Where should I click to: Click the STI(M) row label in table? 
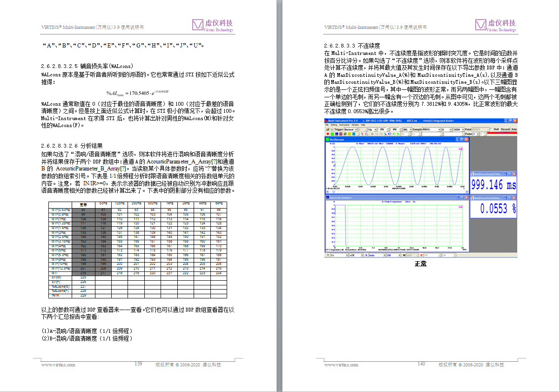pos(57,277)
